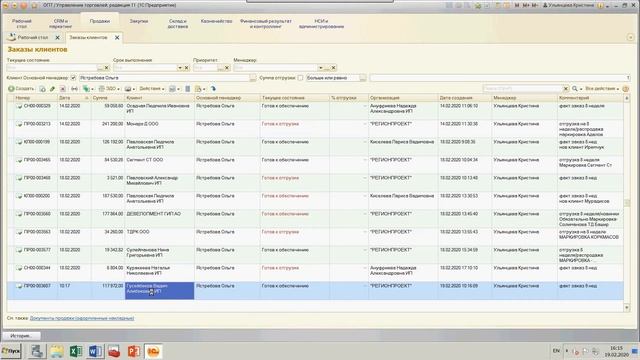Viewport: 640px width, 360px height.
Task: Clear the Приоритет filter
Action: (x=227, y=68)
